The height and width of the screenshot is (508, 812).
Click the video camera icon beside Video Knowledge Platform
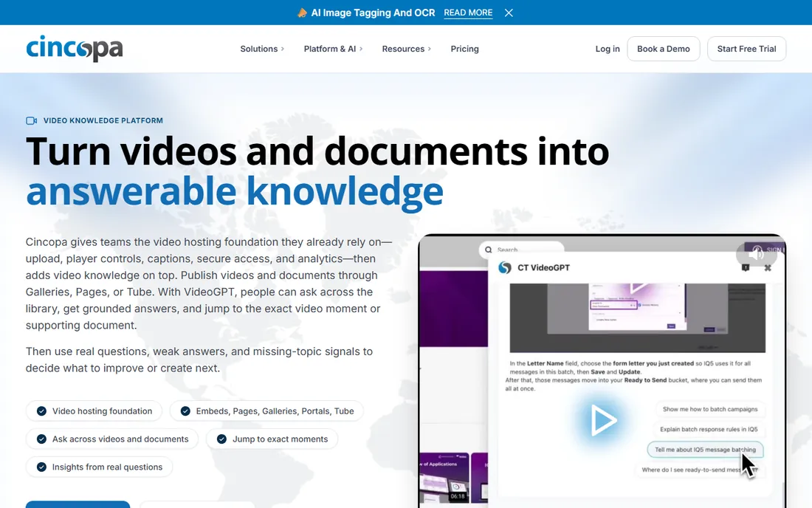click(x=32, y=120)
